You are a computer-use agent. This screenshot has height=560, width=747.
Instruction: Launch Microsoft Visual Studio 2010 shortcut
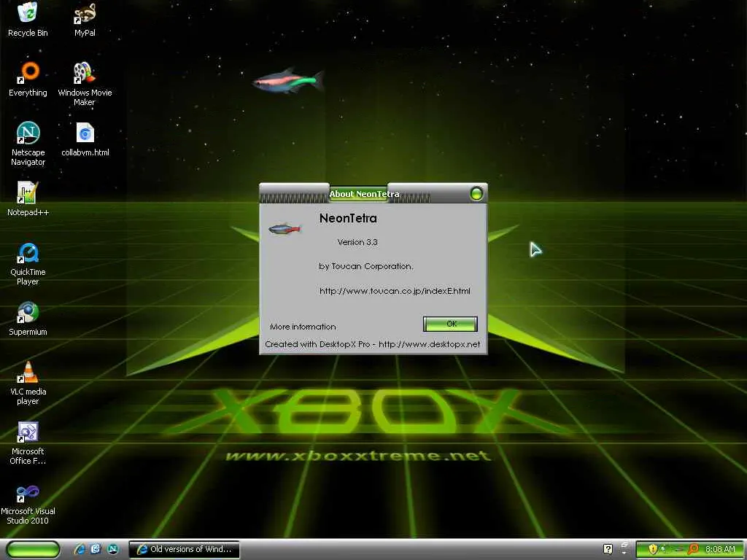[28, 503]
